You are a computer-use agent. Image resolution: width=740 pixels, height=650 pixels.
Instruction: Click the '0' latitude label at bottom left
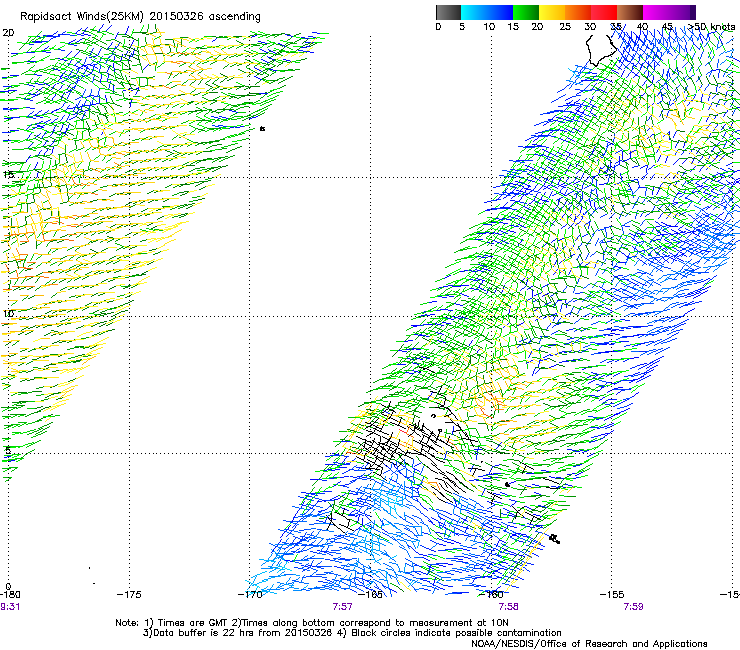click(8, 587)
